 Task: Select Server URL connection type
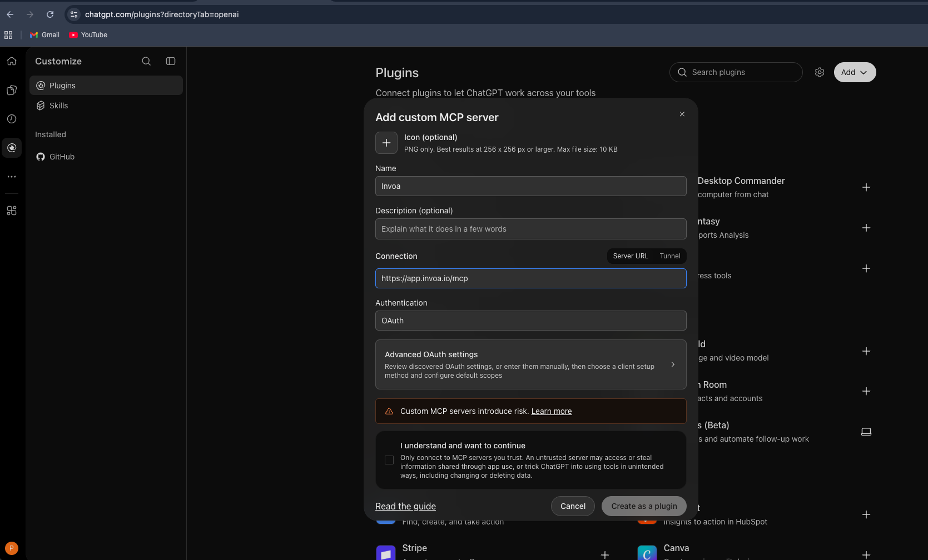pos(631,256)
